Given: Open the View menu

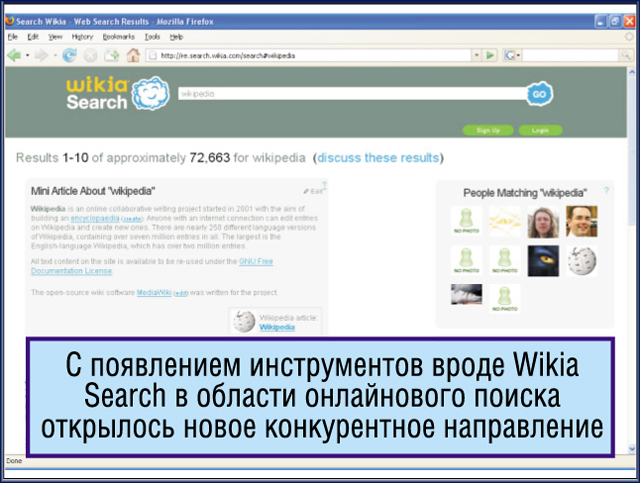Looking at the screenshot, I should click(56, 37).
